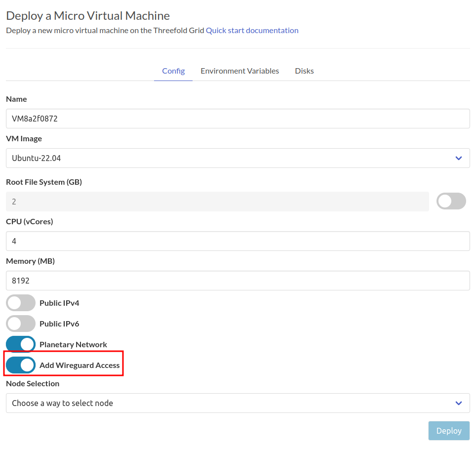Switch to the Environment Variables tab
The width and height of the screenshot is (476, 449).
tap(239, 71)
